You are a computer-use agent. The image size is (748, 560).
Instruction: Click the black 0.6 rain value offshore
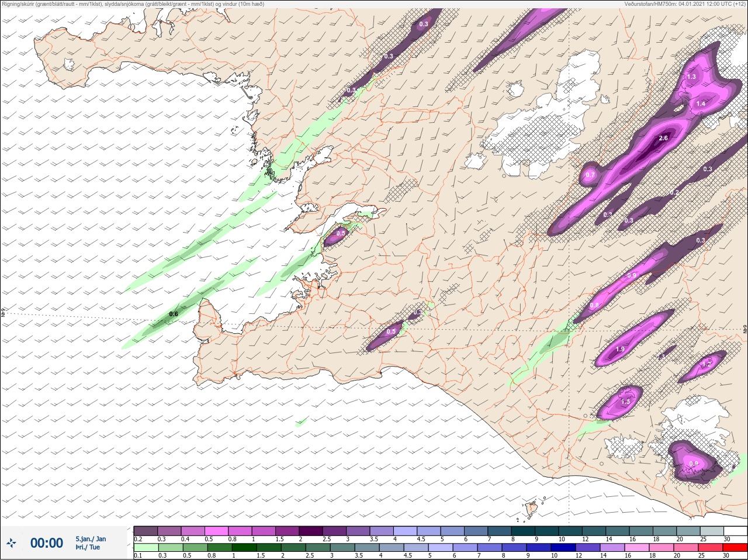coord(174,314)
